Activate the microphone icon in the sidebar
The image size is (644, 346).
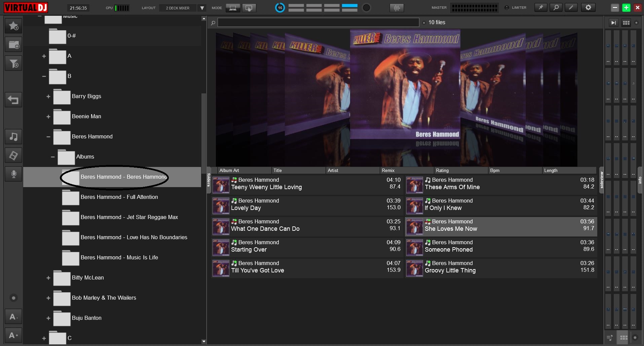[13, 174]
